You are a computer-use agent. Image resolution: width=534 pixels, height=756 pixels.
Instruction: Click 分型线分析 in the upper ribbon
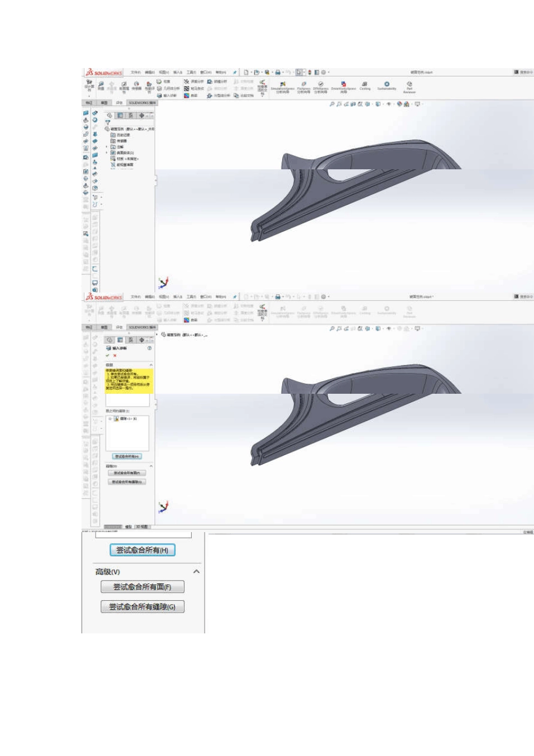[218, 96]
